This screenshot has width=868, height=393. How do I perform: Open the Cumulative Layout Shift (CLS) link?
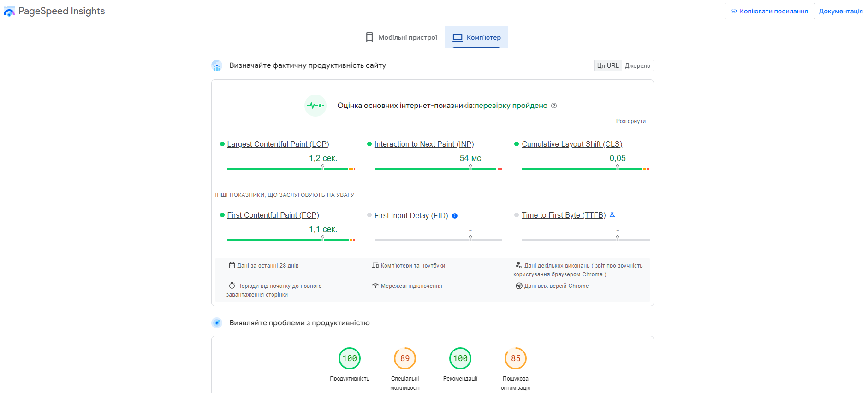(x=572, y=144)
